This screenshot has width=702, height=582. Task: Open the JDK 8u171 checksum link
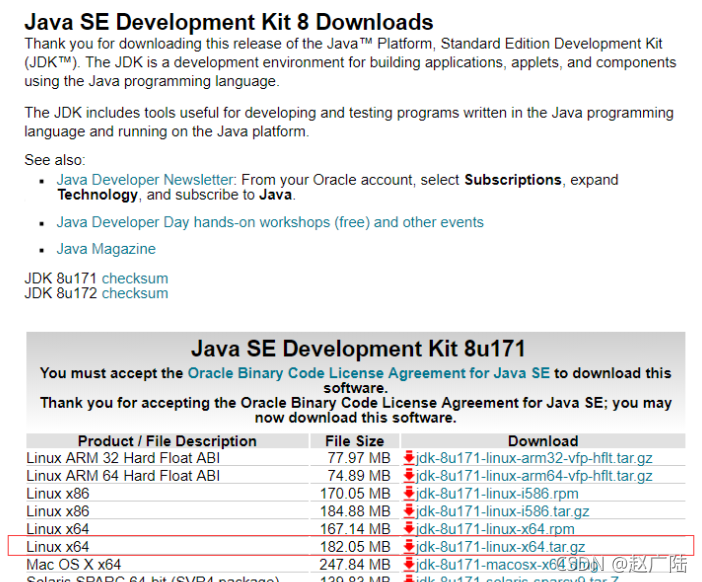coord(135,278)
